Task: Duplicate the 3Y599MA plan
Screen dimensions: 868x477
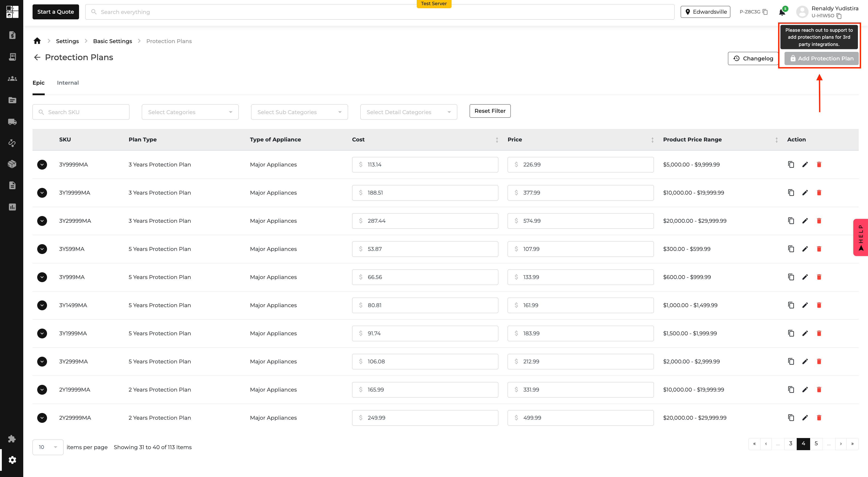Action: tap(791, 249)
